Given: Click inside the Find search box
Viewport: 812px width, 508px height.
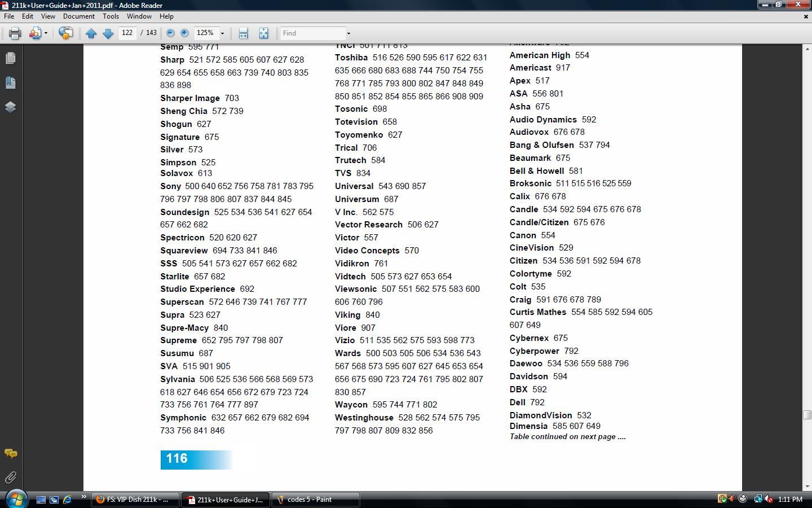Looking at the screenshot, I should pos(312,33).
